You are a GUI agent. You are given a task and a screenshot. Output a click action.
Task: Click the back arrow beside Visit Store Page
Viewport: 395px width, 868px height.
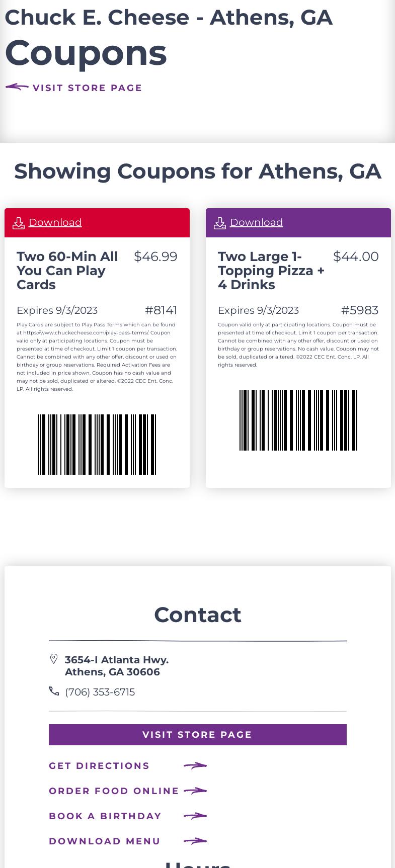pos(17,88)
